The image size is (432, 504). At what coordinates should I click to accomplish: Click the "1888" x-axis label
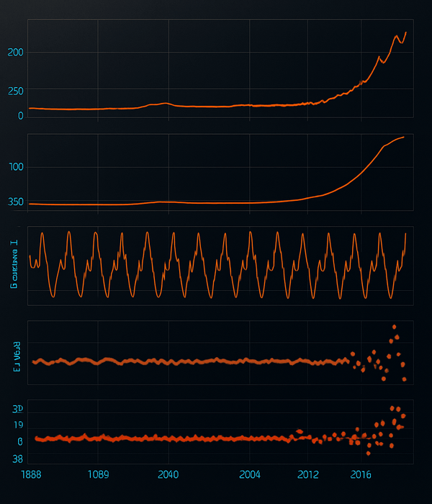click(32, 474)
